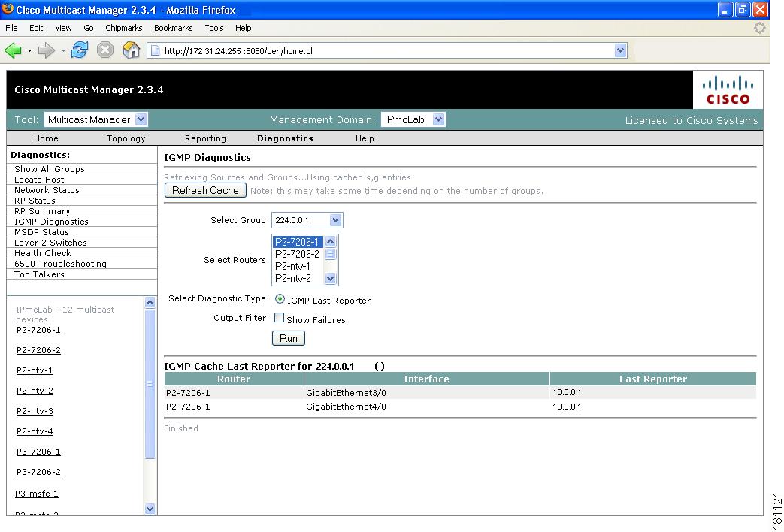This screenshot has width=784, height=532.
Task: Click the browser Back arrow icon
Action: click(13, 50)
